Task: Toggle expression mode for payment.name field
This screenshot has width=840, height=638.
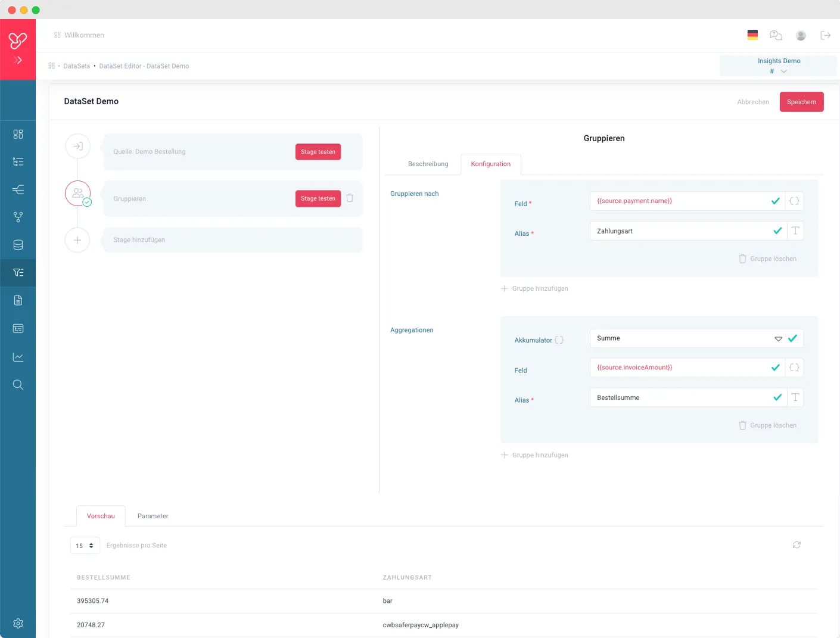Action: tap(794, 201)
